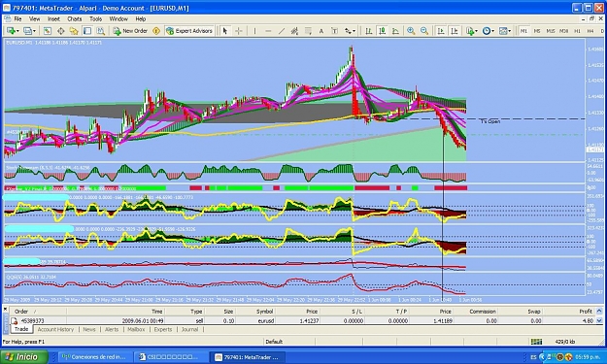607x364 pixels.
Task: Click the 'Default' profile in status bar
Action: pyautogui.click(x=274, y=342)
